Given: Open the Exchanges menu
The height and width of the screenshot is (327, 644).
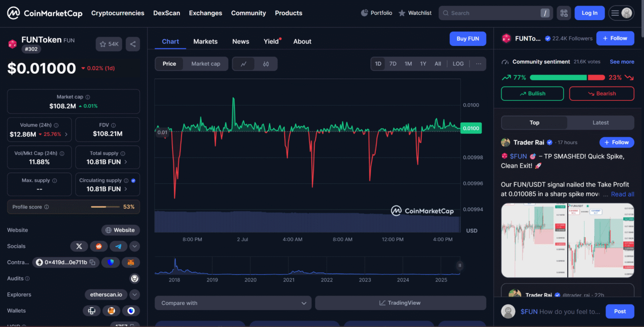Looking at the screenshot, I should [206, 13].
